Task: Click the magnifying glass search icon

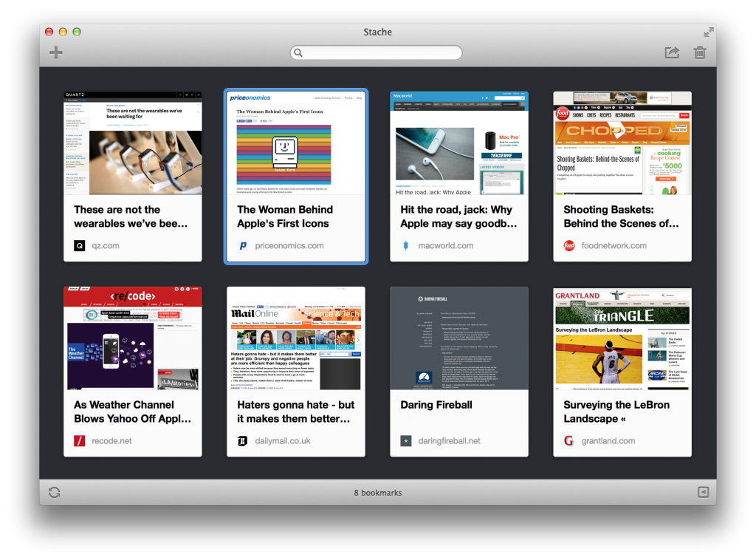Action: (x=298, y=52)
